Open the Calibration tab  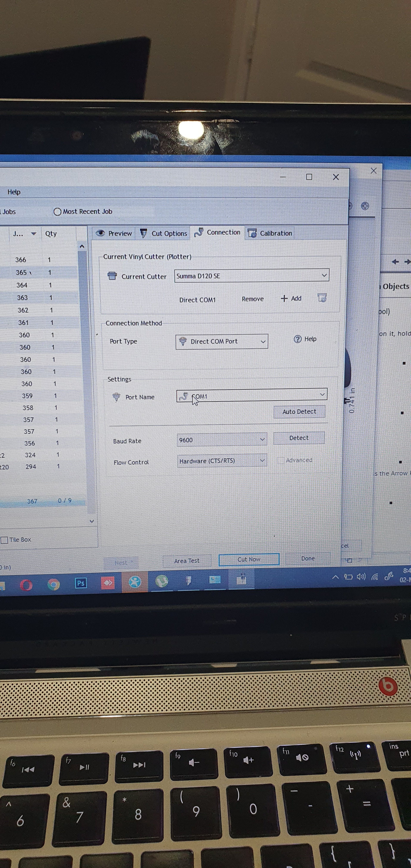tap(270, 233)
